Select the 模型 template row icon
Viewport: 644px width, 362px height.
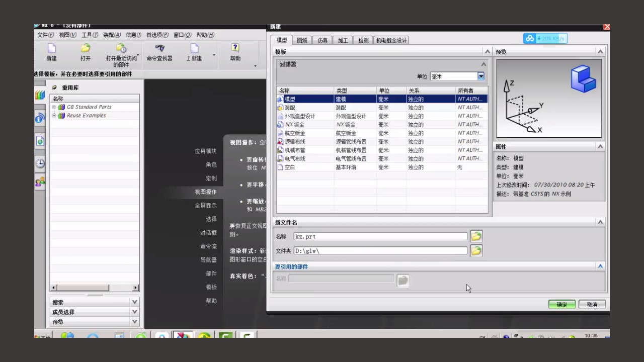(x=280, y=99)
